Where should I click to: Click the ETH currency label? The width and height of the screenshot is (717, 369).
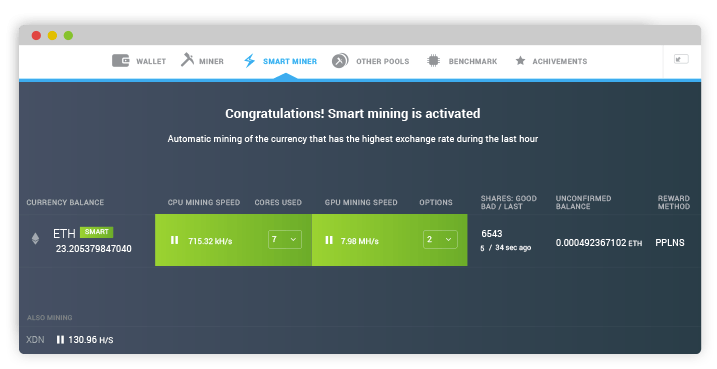(64, 234)
